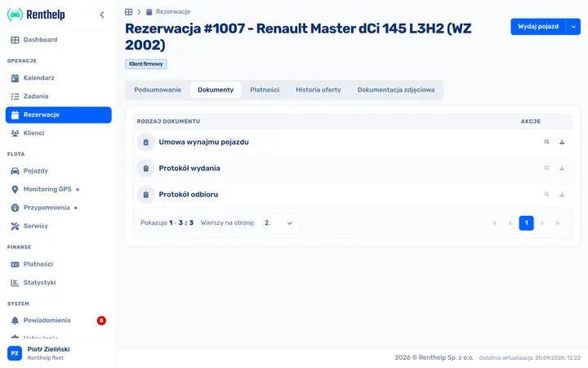The height and width of the screenshot is (368, 588).
Task: Open Rezerwacje in the sidebar menu
Action: pos(59,115)
